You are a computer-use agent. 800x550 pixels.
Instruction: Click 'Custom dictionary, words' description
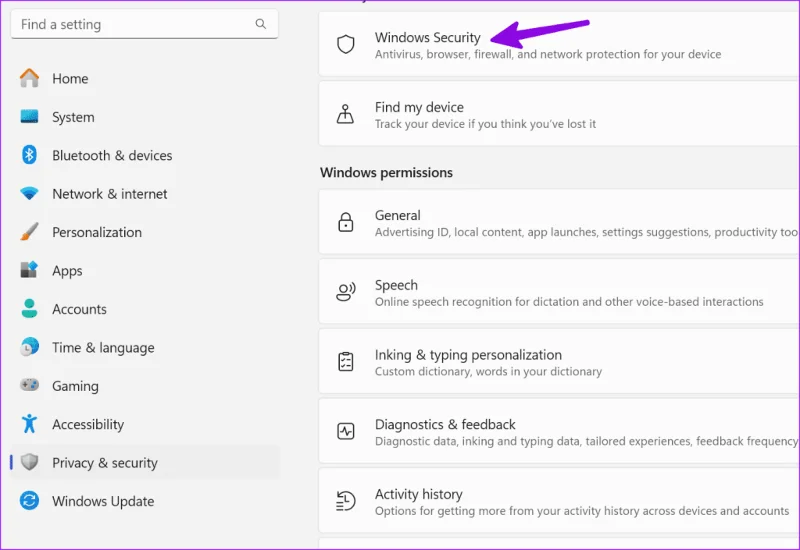click(x=488, y=371)
